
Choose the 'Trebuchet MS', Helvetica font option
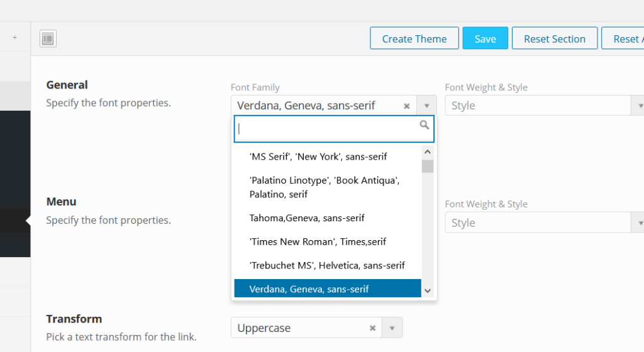point(327,265)
